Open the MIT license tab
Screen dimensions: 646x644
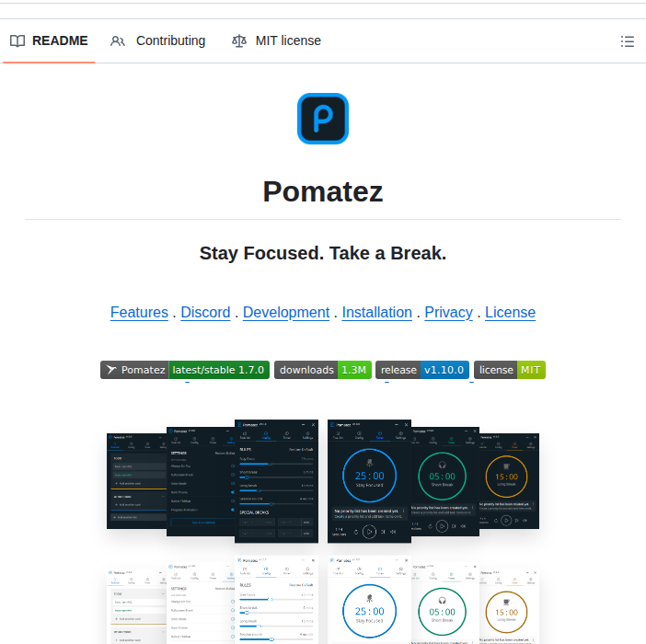click(x=276, y=40)
